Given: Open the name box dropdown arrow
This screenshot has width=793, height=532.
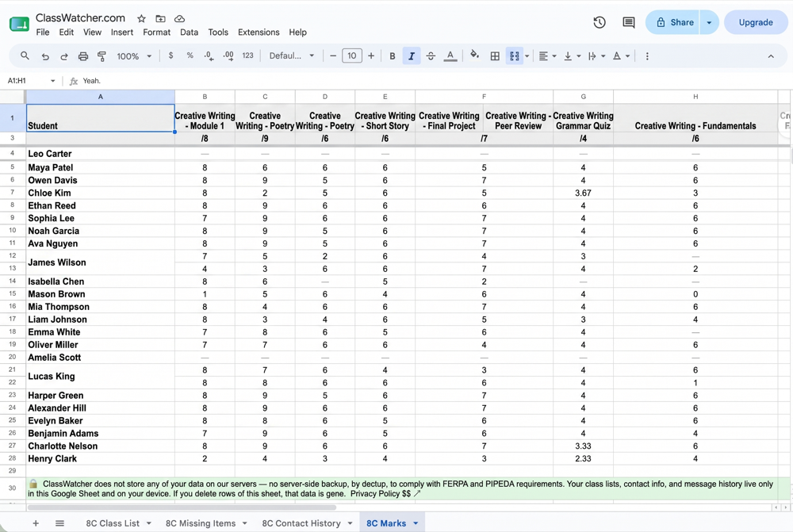Looking at the screenshot, I should click(52, 81).
